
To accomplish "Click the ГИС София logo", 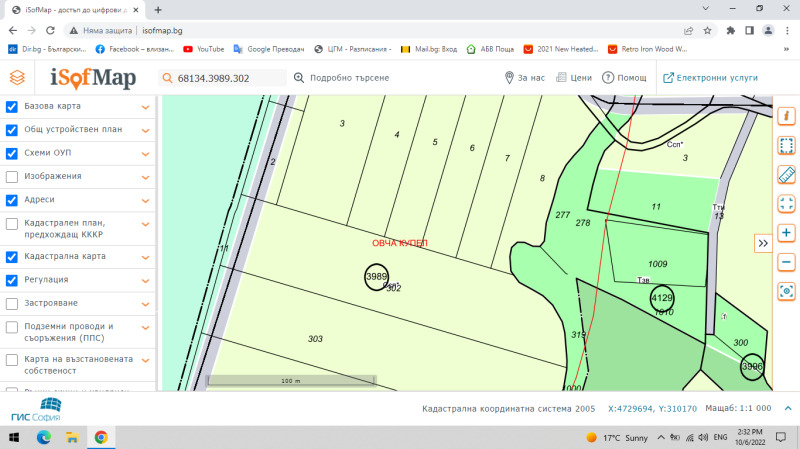I will pos(36,410).
